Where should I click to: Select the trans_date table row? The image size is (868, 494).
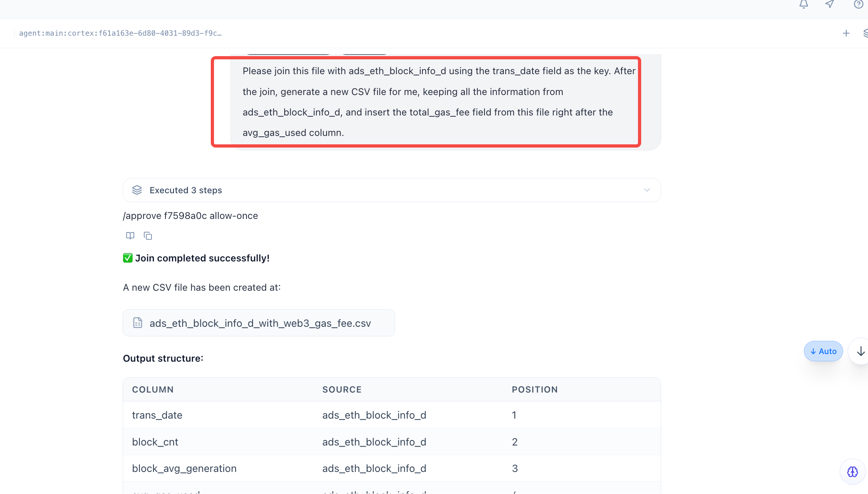tap(391, 415)
